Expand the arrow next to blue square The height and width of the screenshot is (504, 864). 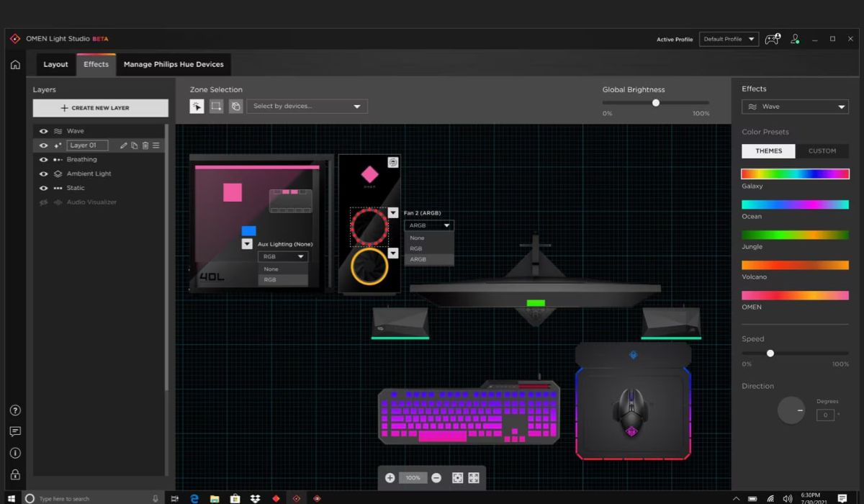coord(247,244)
